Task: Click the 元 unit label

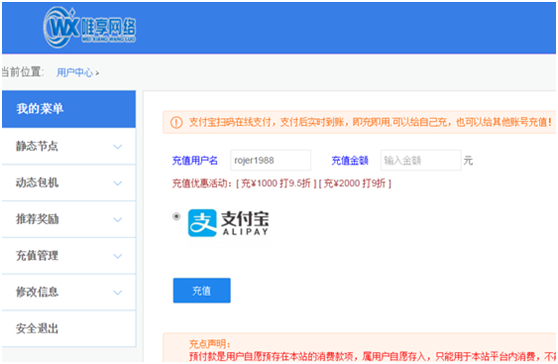Action: tap(468, 160)
